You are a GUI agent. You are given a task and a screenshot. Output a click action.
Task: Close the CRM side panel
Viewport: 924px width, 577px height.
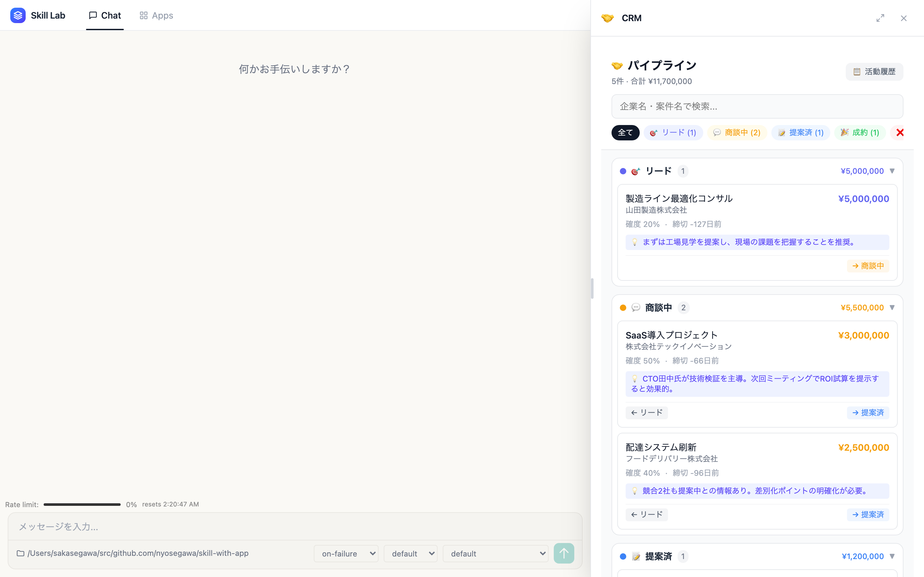pyautogui.click(x=904, y=18)
